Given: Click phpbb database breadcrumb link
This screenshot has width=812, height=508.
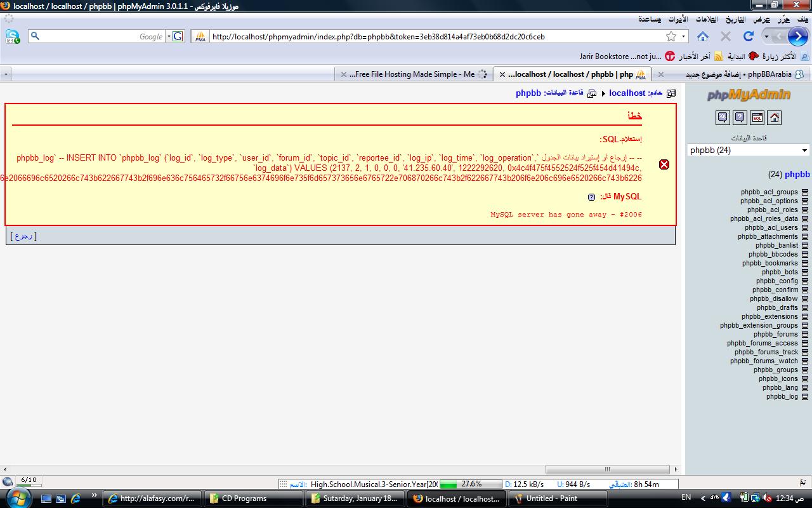Looking at the screenshot, I should coord(528,93).
